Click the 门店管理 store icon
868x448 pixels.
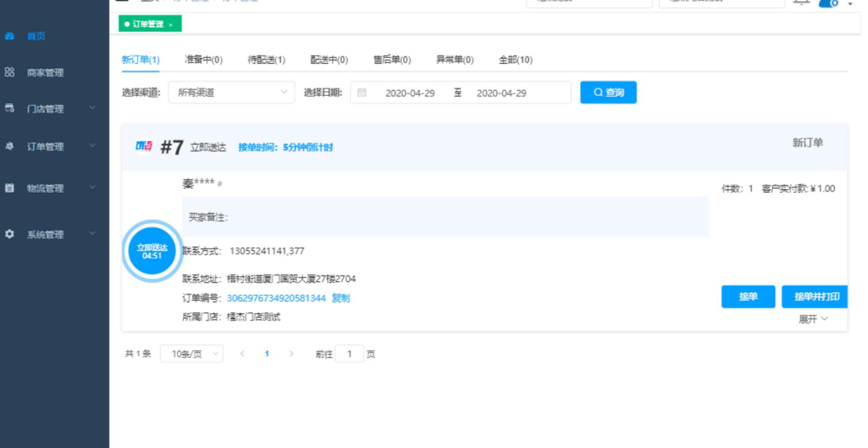pyautogui.click(x=9, y=108)
